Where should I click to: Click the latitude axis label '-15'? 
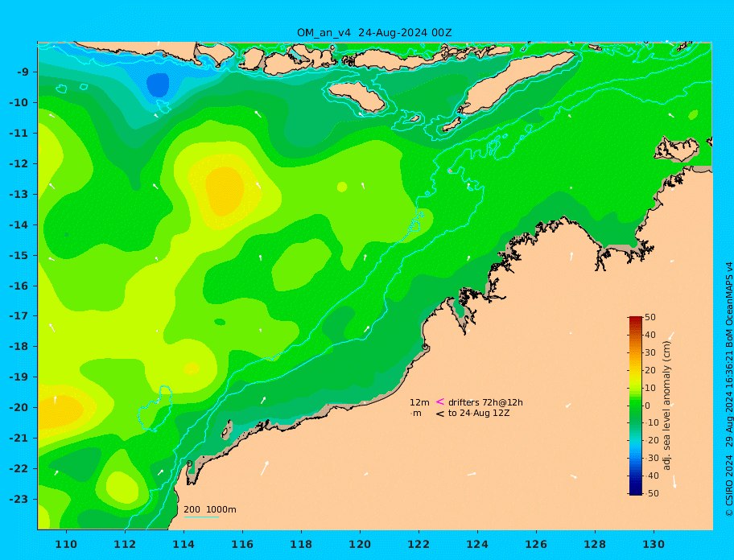point(19,255)
